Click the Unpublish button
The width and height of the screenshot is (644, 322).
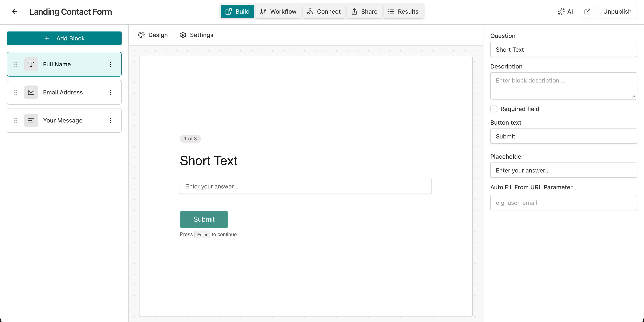pos(617,11)
